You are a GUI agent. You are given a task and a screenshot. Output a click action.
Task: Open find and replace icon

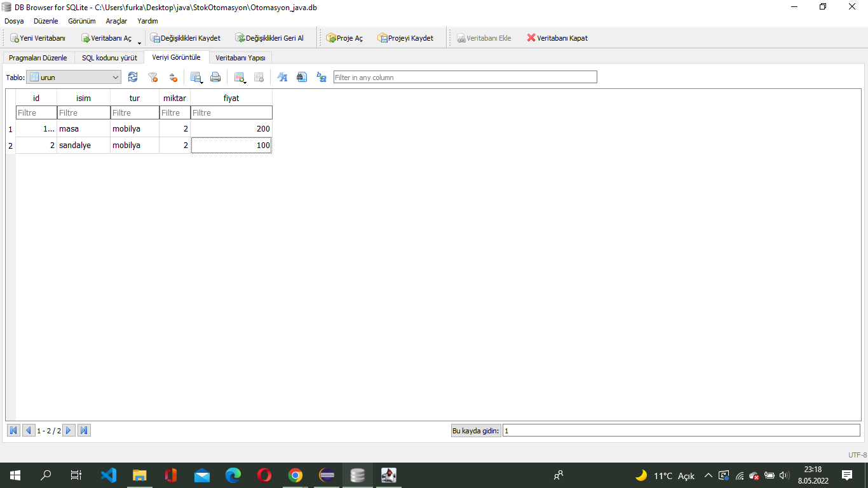tap(322, 77)
